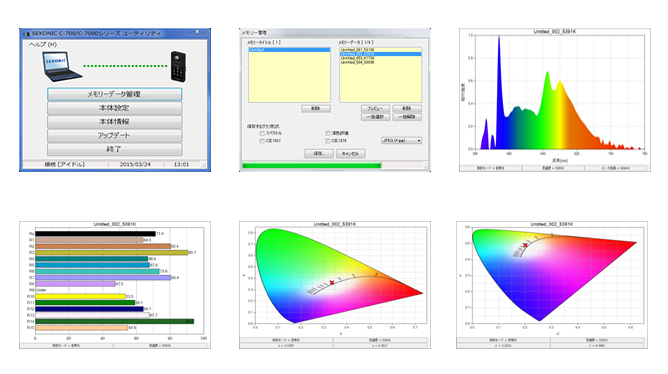
Task: Close the SEKONIC utility window
Action: click(x=197, y=32)
